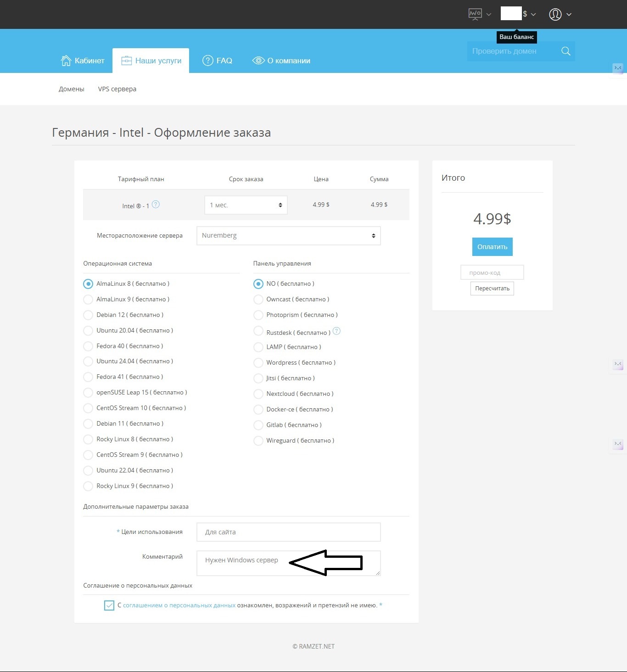
Task: Open the order term dropdown 1 мес.
Action: coord(246,205)
